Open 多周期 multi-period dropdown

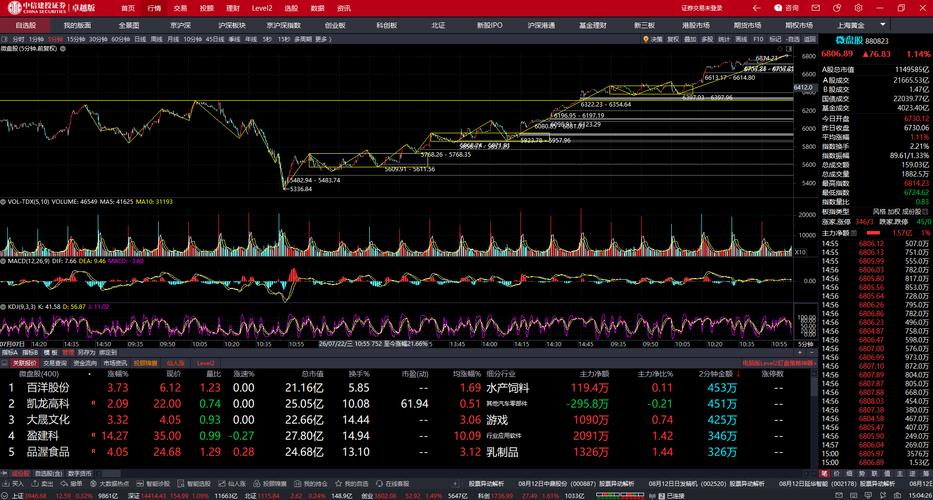pyautogui.click(x=302, y=39)
